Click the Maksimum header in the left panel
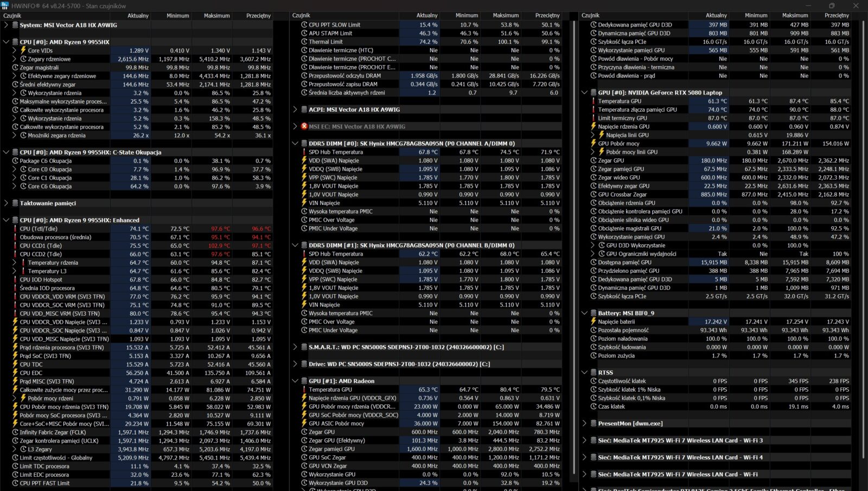868x491 pixels. tap(216, 16)
